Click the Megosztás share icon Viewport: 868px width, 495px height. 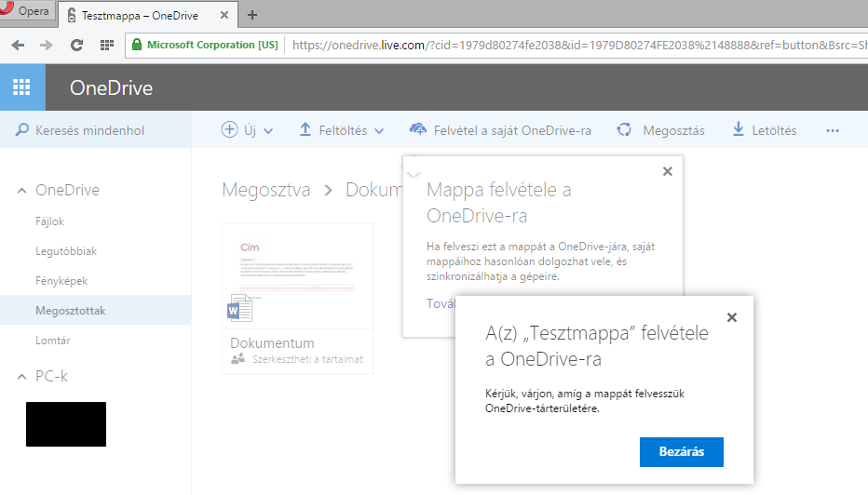(x=624, y=129)
